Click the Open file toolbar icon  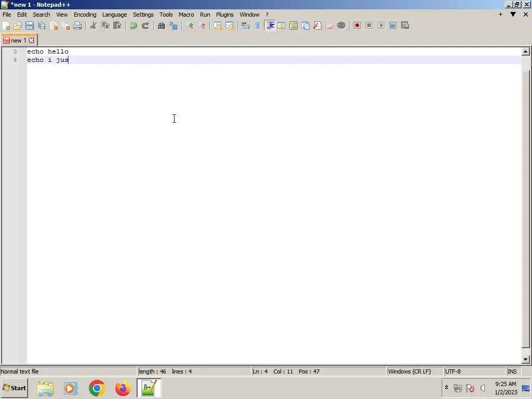click(18, 26)
